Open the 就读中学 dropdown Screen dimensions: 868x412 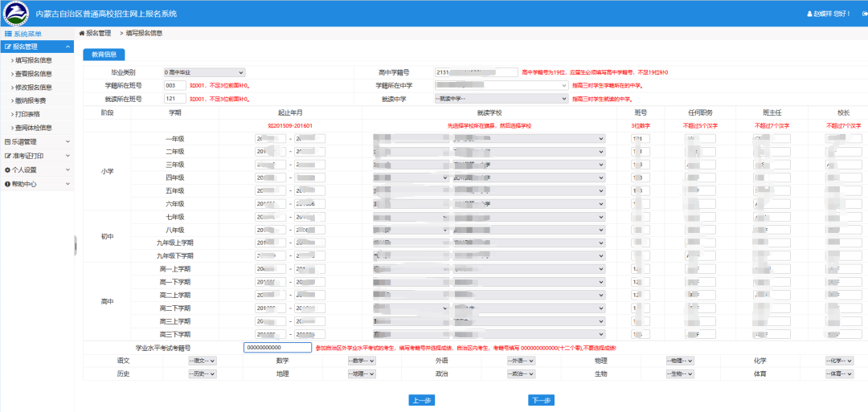501,99
